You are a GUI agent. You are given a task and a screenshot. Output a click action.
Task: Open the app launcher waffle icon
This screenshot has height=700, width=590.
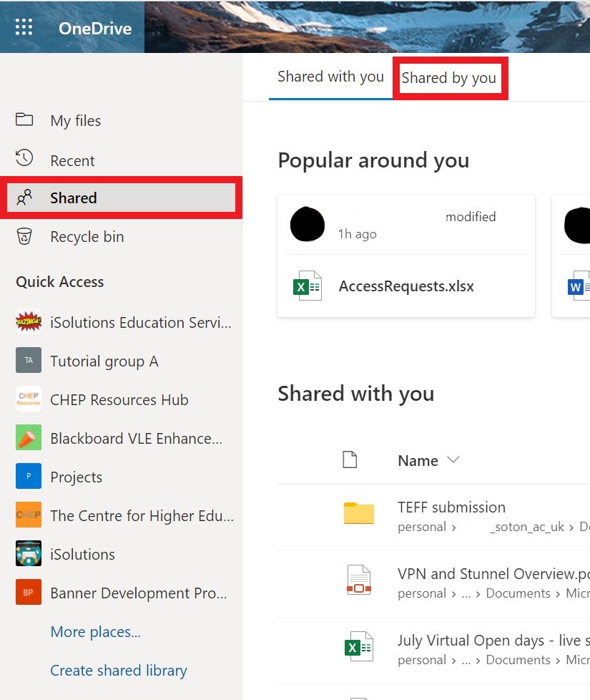(x=24, y=27)
